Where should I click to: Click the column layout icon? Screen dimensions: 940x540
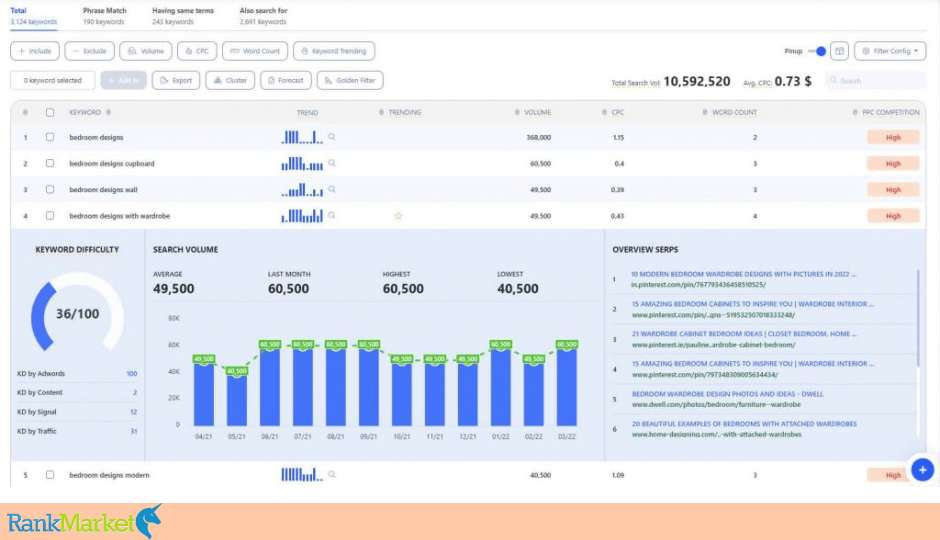(839, 51)
